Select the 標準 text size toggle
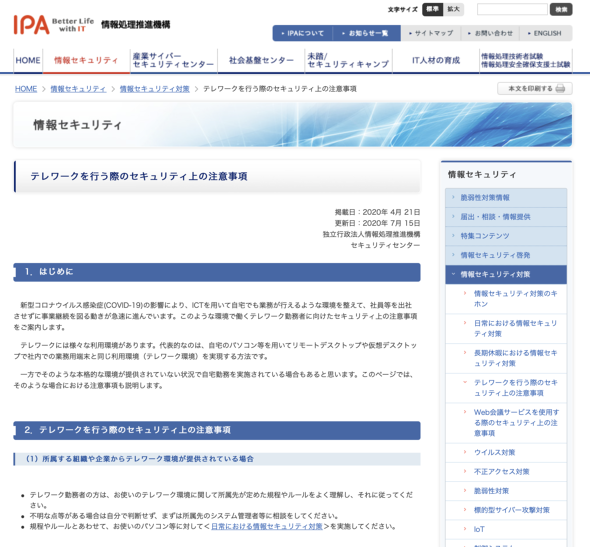 432,9
